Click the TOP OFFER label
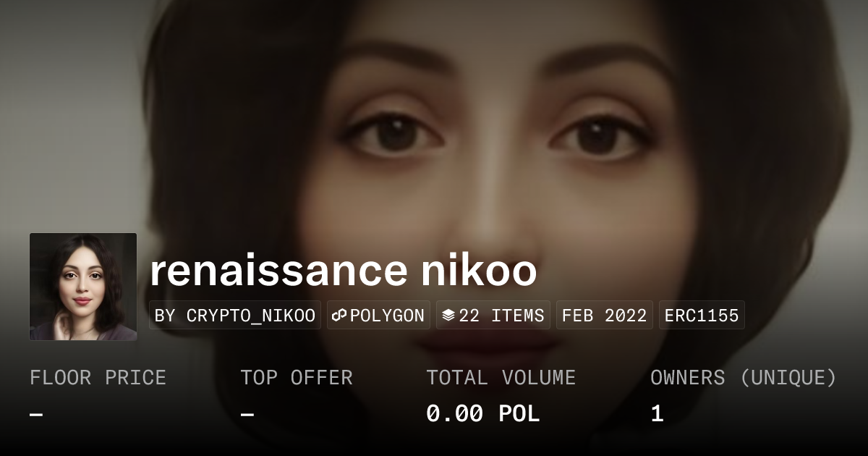 pyautogui.click(x=297, y=378)
